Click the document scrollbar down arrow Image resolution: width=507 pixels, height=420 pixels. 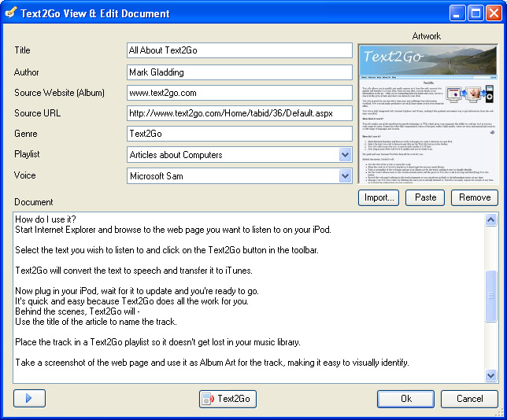click(x=490, y=375)
